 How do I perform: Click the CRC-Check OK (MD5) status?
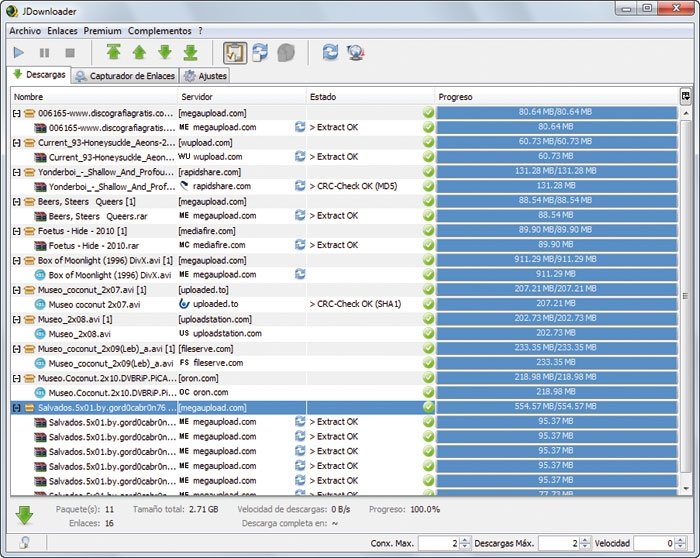click(x=353, y=186)
